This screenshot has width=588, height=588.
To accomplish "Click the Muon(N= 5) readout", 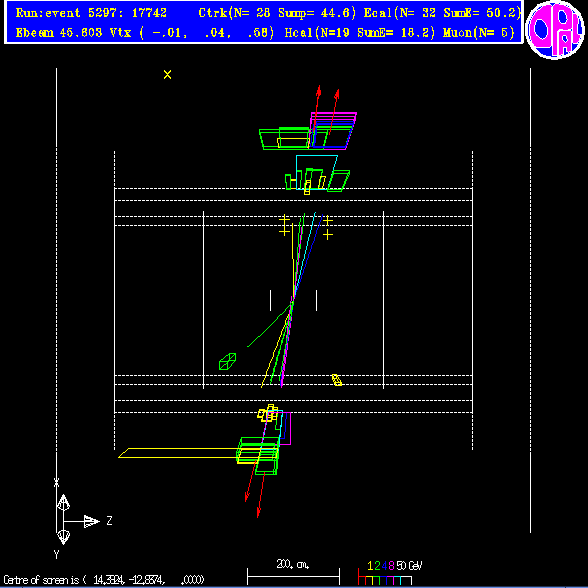I will [478, 33].
